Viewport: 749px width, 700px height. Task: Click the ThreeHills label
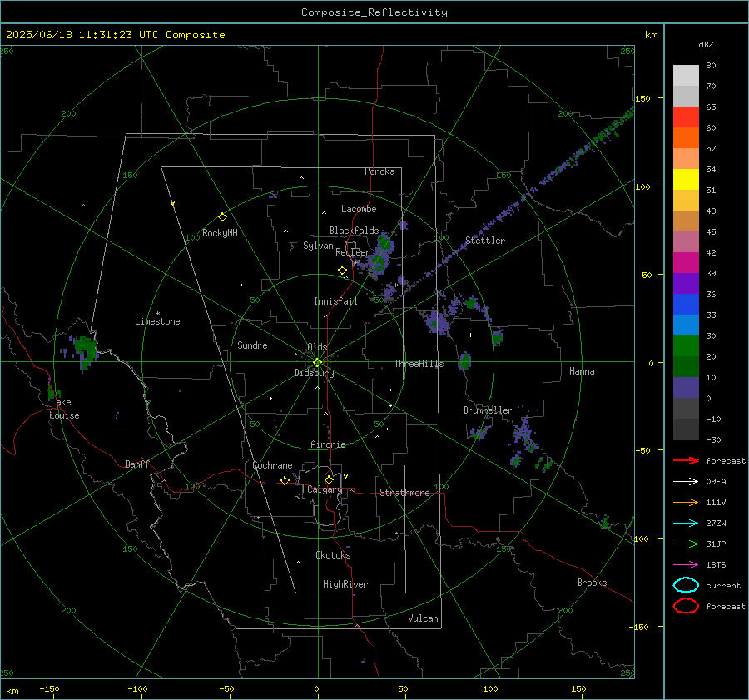click(419, 364)
